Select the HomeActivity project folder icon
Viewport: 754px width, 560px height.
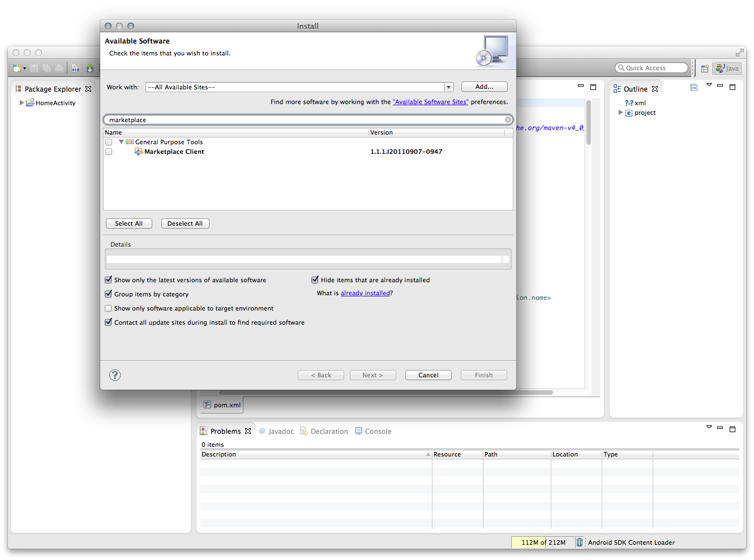coord(30,103)
